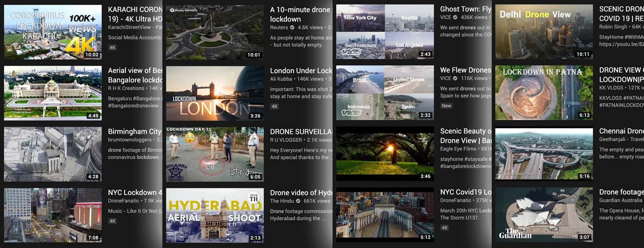Screen dimensions: 644x248
Task: Open Birmingham City drone thumbnail
Action: (x=53, y=154)
